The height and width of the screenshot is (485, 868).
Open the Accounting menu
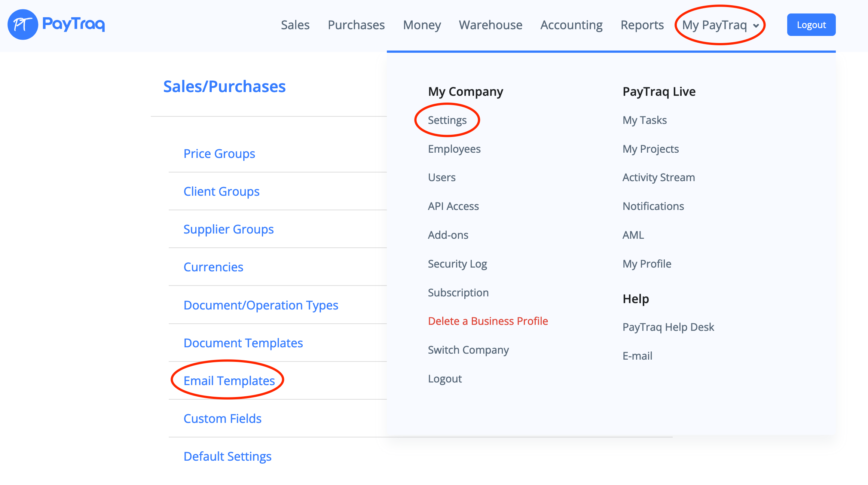(x=571, y=25)
